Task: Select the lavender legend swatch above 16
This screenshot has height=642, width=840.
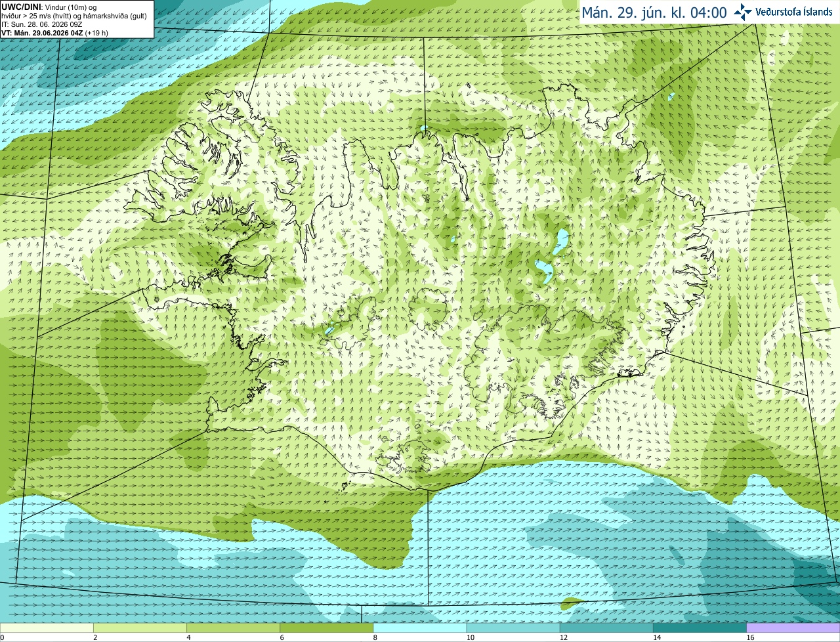Action: point(793,628)
